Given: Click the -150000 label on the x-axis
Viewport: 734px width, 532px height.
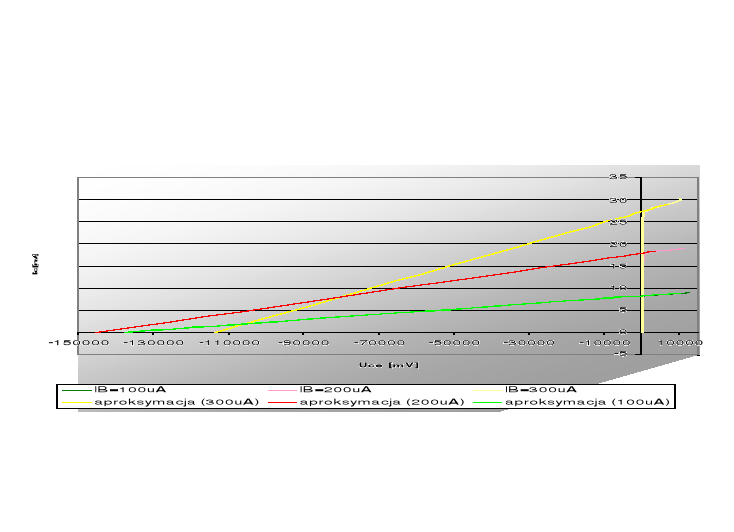Looking at the screenshot, I should pyautogui.click(x=77, y=343).
